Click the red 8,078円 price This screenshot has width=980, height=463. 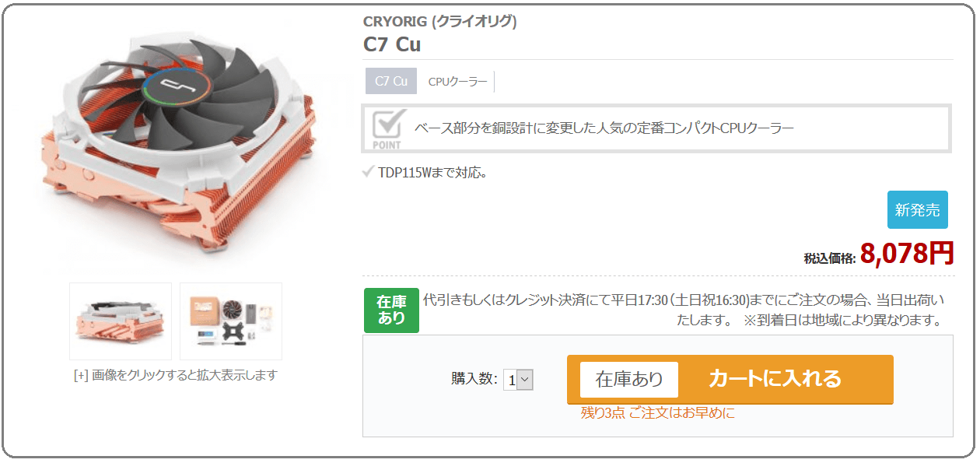[x=907, y=253]
